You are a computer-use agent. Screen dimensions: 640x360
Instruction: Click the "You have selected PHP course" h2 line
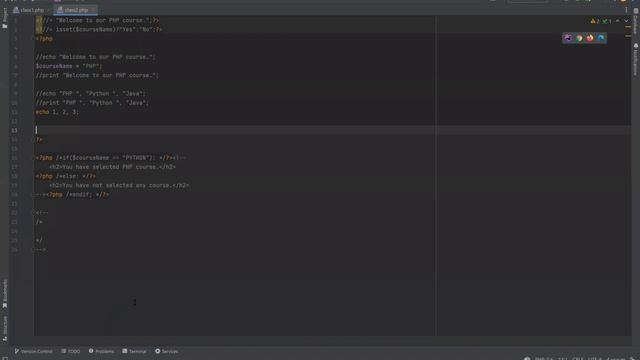click(x=113, y=167)
